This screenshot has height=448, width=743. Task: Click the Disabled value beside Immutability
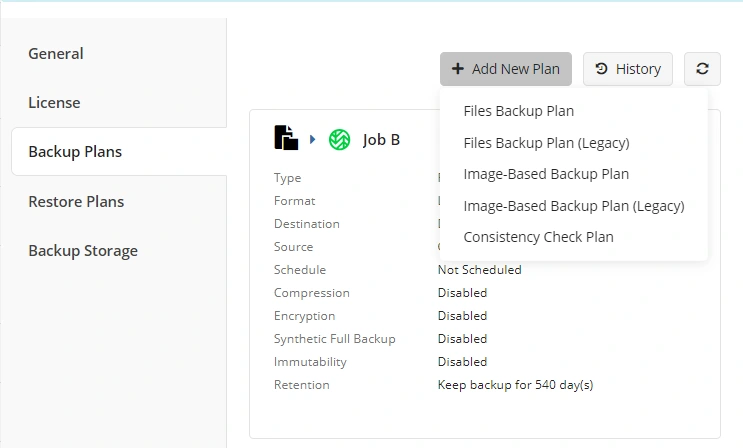pos(462,362)
